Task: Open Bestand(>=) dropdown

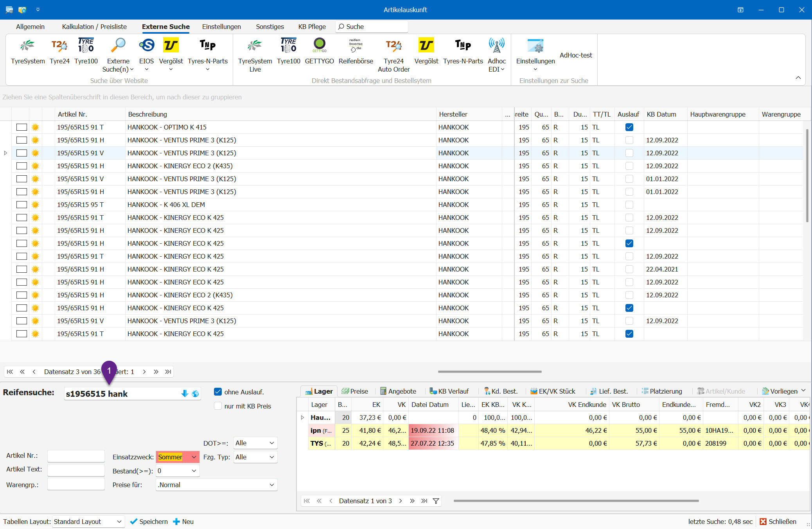Action: 194,471
